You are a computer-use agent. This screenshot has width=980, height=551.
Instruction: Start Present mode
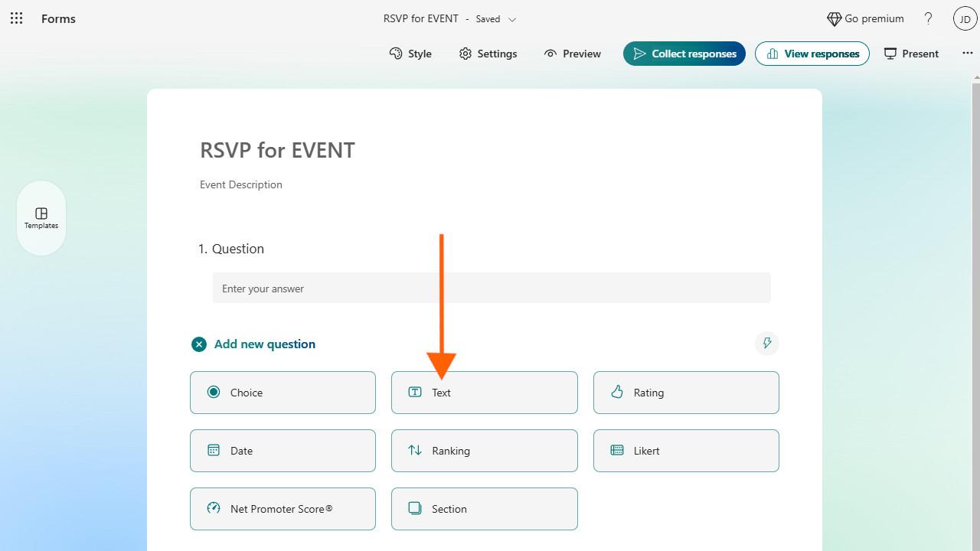[911, 54]
